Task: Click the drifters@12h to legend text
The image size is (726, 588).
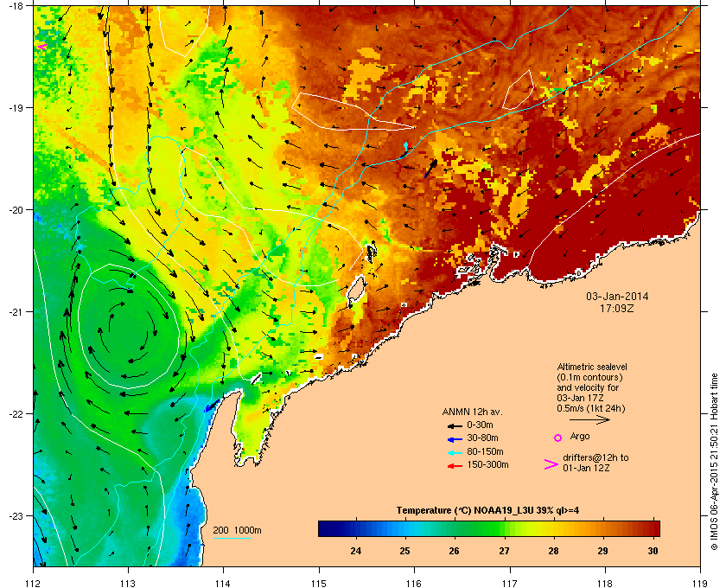Action: [595, 457]
